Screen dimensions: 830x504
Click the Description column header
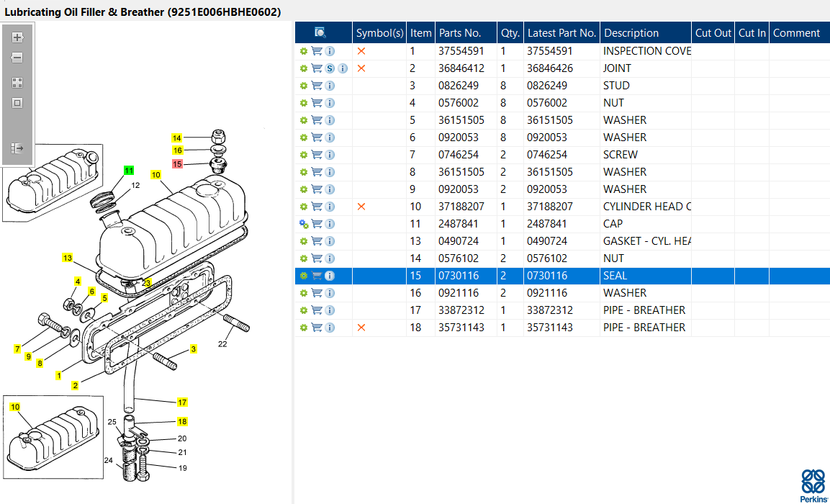(x=631, y=32)
